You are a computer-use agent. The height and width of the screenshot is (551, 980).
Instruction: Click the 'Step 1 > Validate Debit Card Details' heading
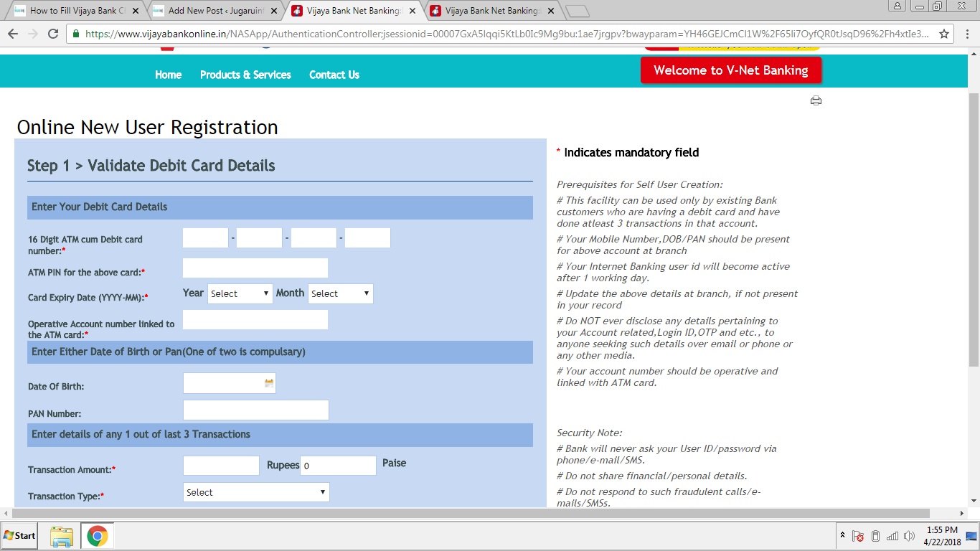coord(151,166)
